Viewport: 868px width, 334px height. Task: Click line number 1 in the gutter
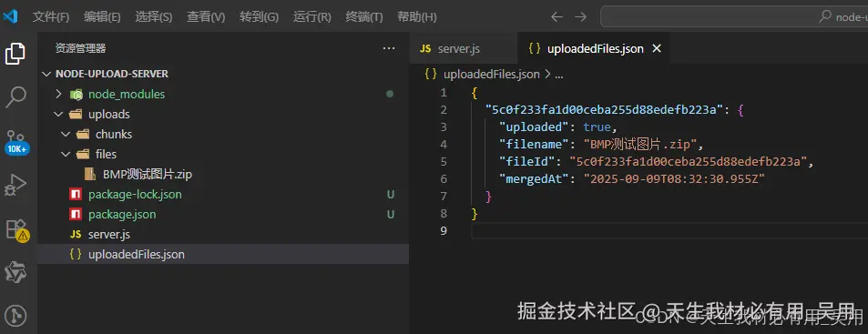coord(443,93)
